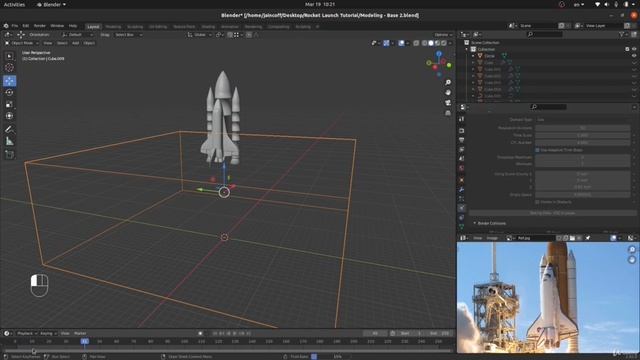The image size is (640, 360).
Task: Select the Rotate tool
Action: (x=9, y=93)
